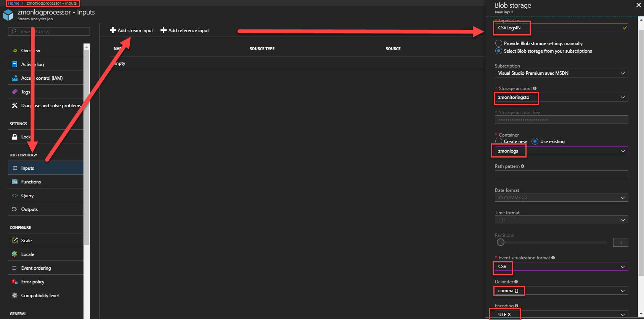Click the Overview sidebar icon
The height and width of the screenshot is (320, 644).
pyautogui.click(x=14, y=51)
